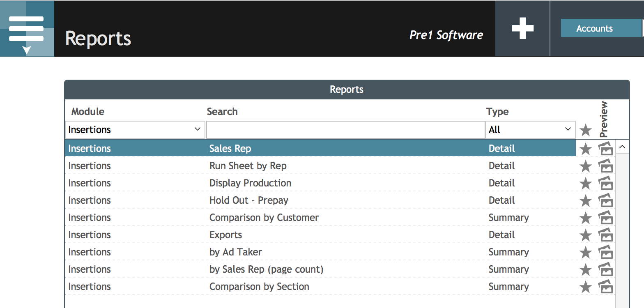Click the Pre1 Software label
Image resolution: width=644 pixels, height=308 pixels.
pyautogui.click(x=446, y=35)
